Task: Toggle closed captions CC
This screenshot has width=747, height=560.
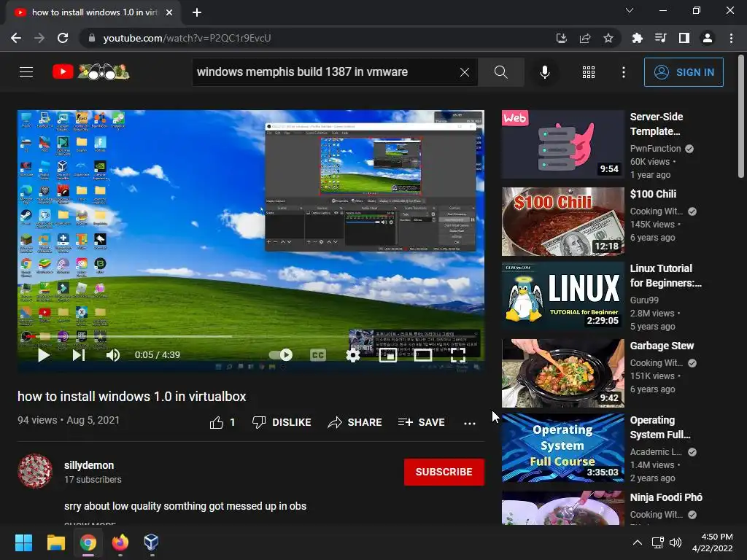Action: pyautogui.click(x=318, y=355)
